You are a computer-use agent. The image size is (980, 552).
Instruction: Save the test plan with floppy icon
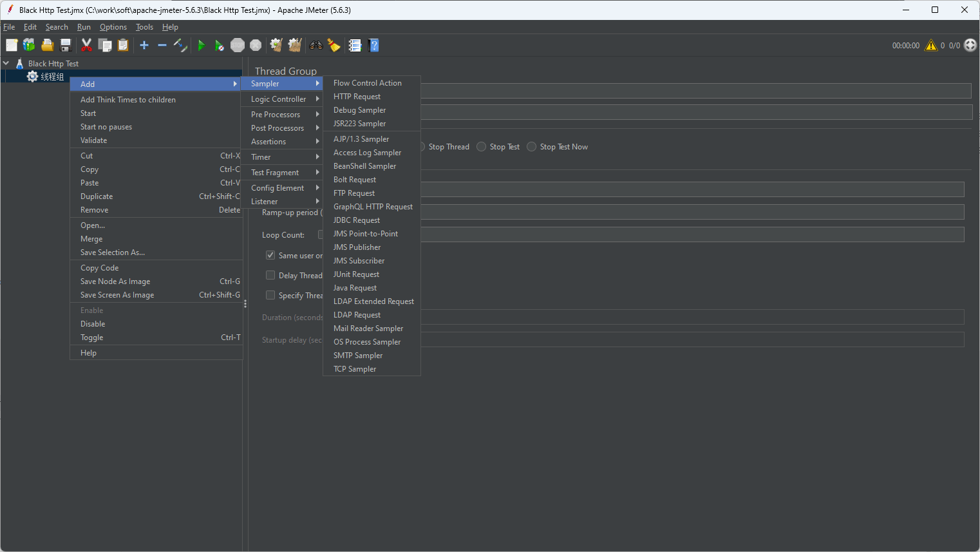(x=65, y=45)
